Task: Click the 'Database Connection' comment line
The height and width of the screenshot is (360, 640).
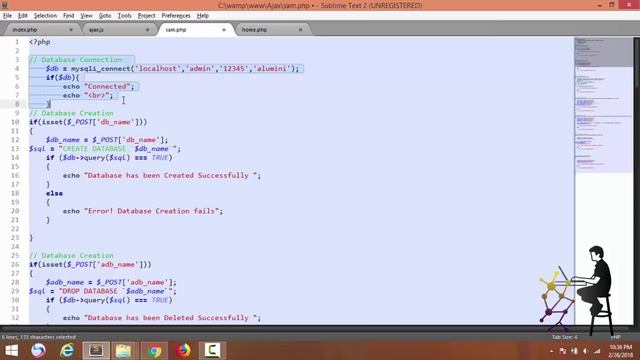Action: point(76,60)
